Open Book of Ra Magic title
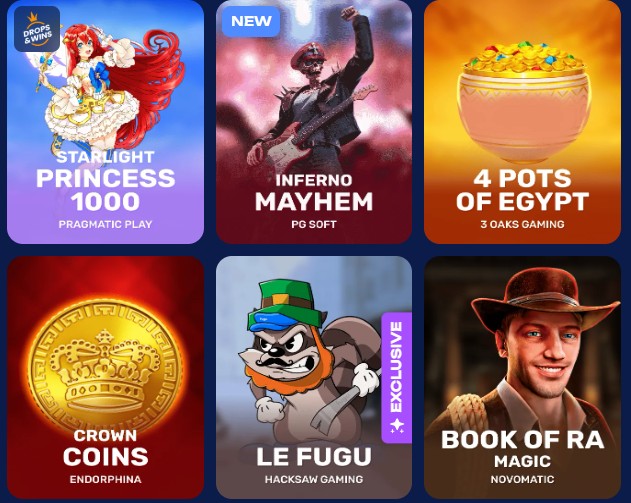This screenshot has height=503, width=631. click(522, 449)
